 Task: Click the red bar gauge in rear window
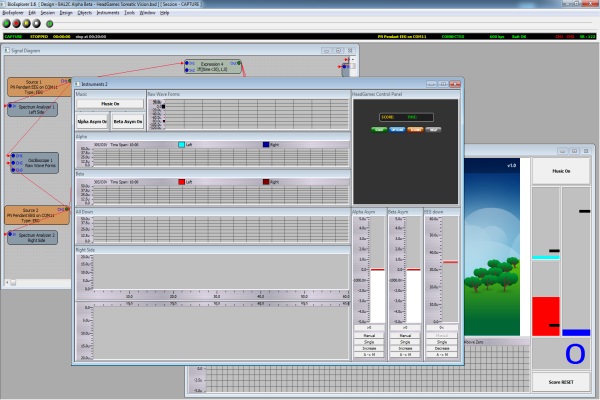pos(546,316)
